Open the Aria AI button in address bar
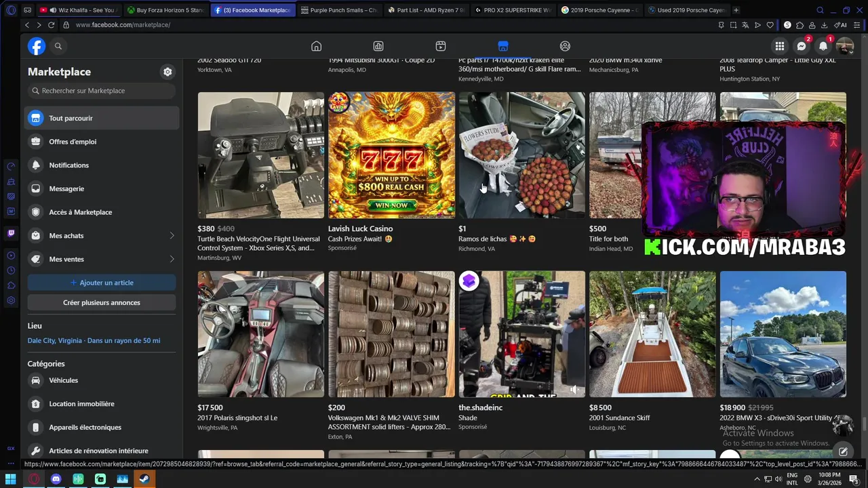Image resolution: width=868 pixels, height=488 pixels. click(x=842, y=25)
